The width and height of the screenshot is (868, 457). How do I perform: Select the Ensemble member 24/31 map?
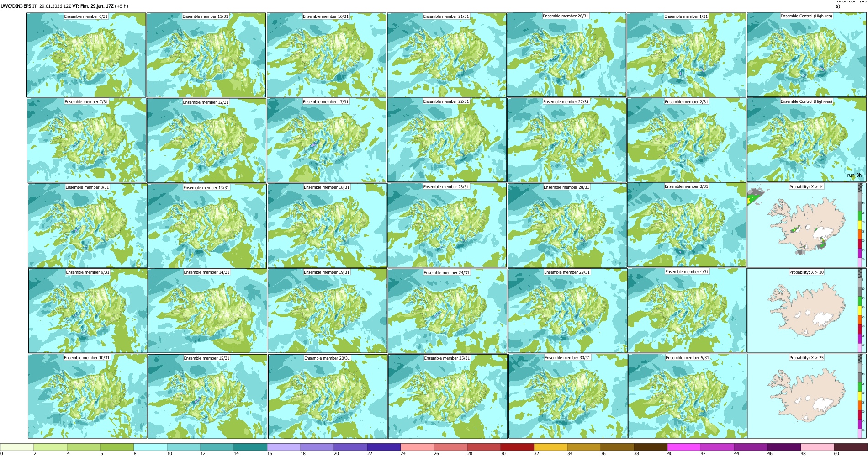447,311
